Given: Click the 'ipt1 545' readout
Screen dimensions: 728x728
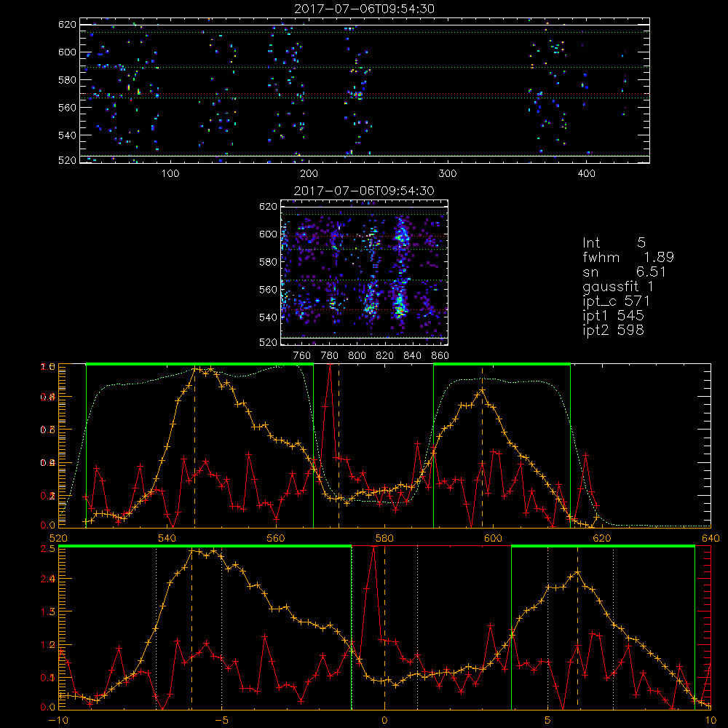Looking at the screenshot, I should click(x=613, y=315).
